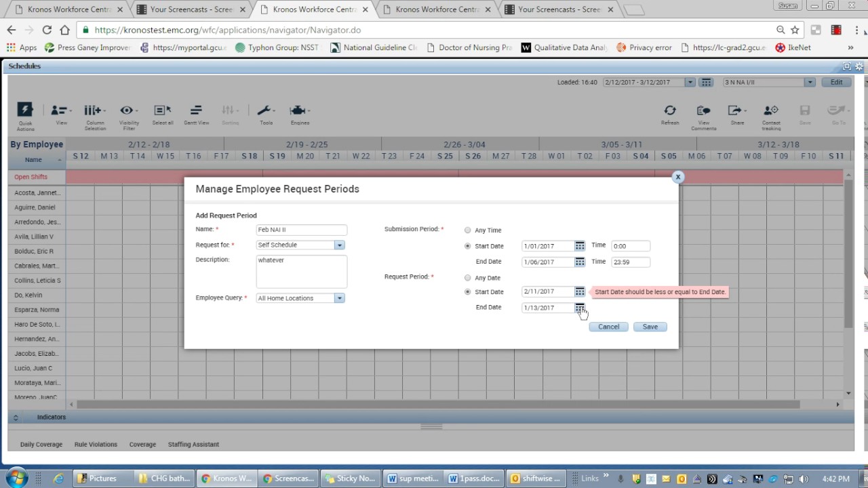Click Select all toolbar icon
The height and width of the screenshot is (488, 868).
(162, 110)
